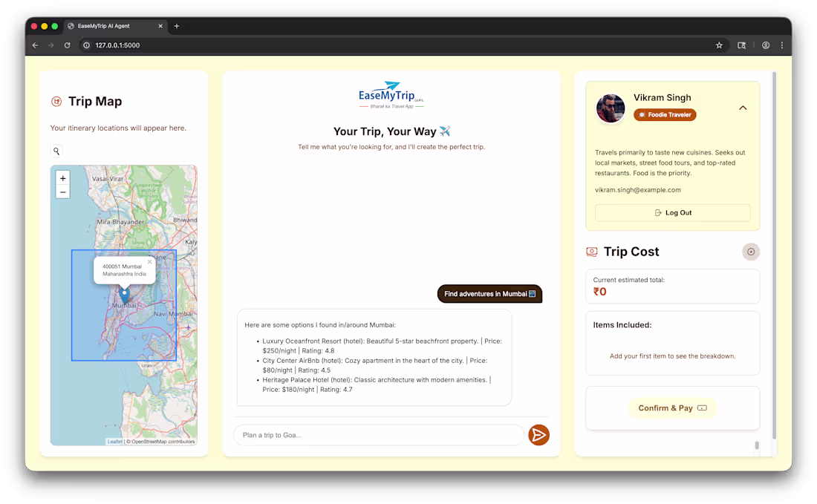
Task: Click the browser media/cast toolbar icon
Action: click(741, 45)
